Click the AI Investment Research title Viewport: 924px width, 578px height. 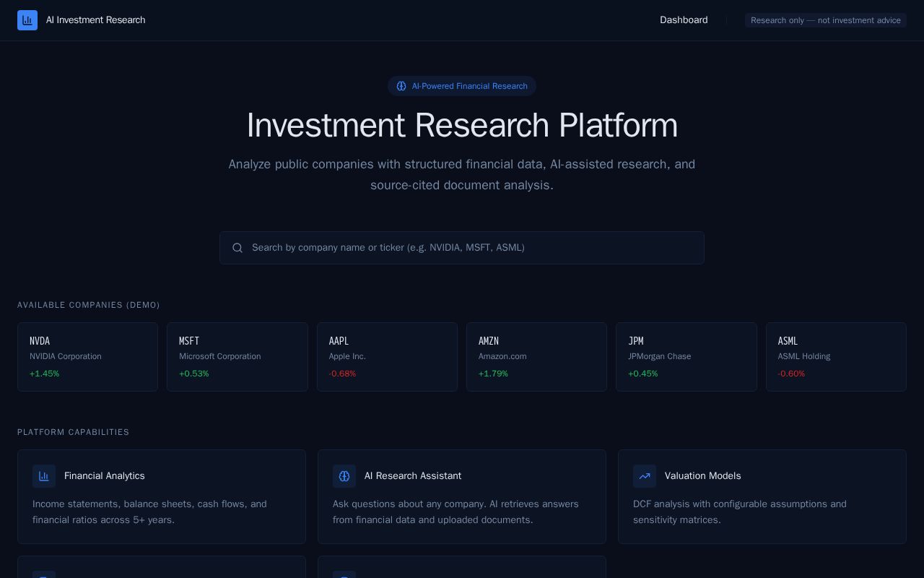coord(96,20)
